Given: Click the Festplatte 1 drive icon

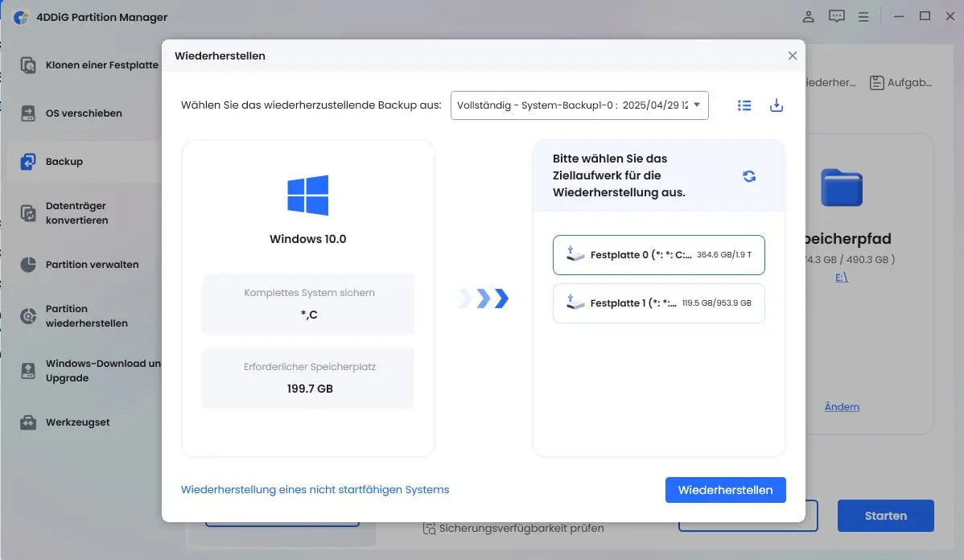Looking at the screenshot, I should coord(575,303).
